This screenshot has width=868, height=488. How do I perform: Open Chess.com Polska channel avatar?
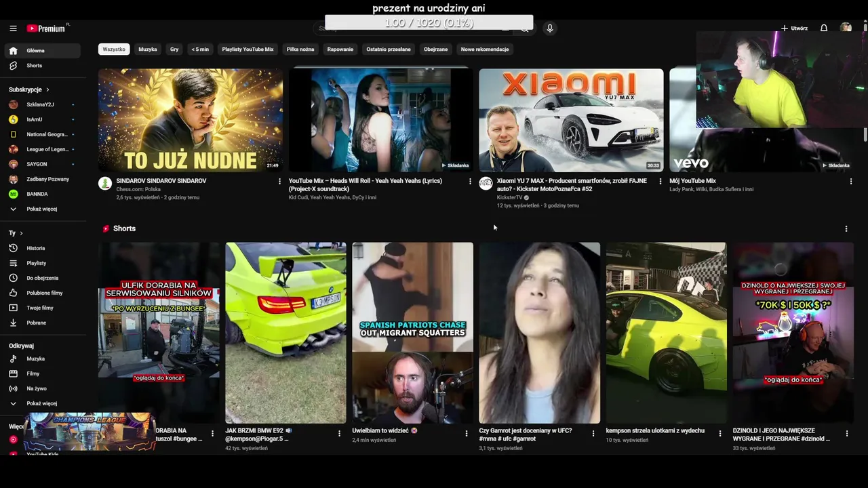point(105,184)
